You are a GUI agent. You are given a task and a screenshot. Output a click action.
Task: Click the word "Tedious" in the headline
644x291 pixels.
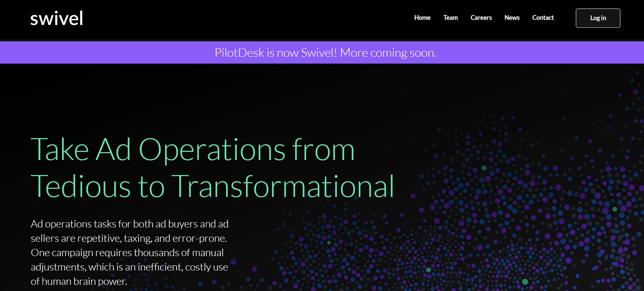(x=80, y=186)
